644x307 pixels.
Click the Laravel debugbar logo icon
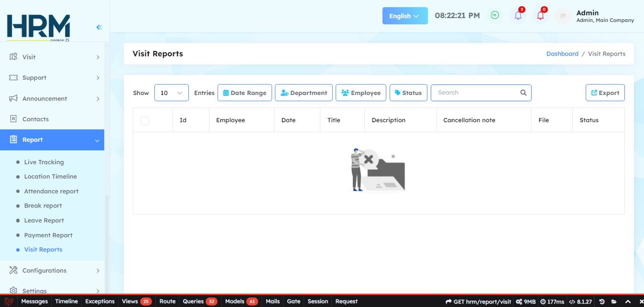point(9,302)
